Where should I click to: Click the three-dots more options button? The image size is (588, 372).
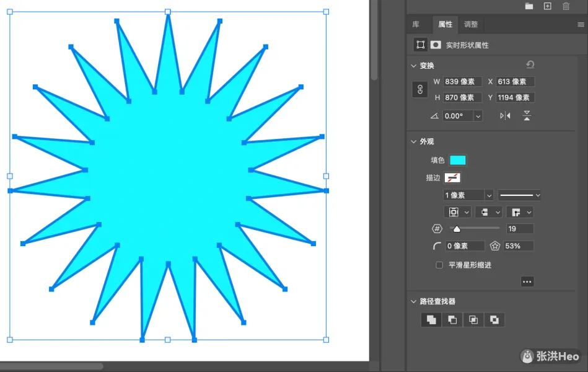[527, 281]
